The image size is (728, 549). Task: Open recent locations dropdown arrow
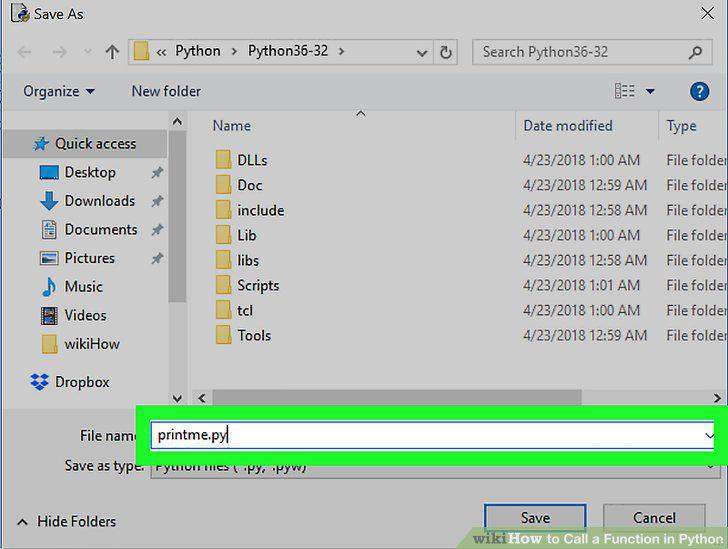pos(87,52)
